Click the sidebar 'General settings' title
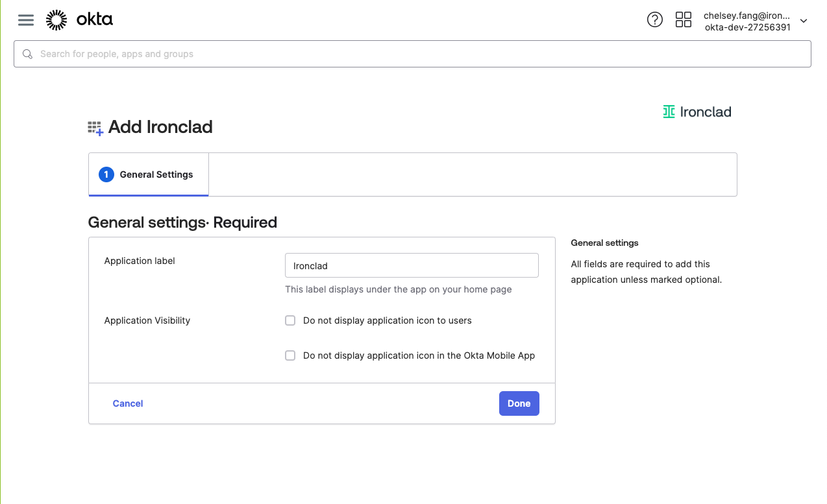This screenshot has width=827, height=504. pos(605,243)
